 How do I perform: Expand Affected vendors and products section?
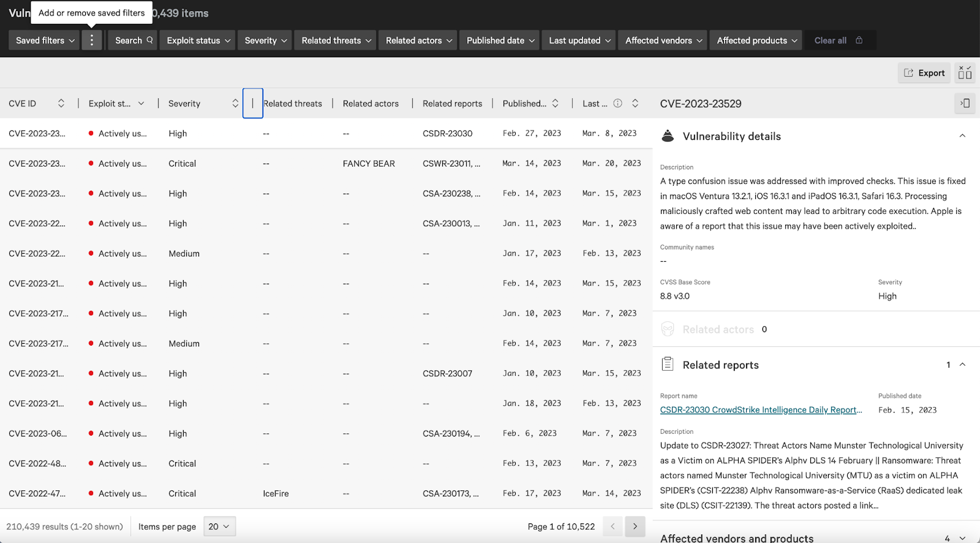(962, 538)
